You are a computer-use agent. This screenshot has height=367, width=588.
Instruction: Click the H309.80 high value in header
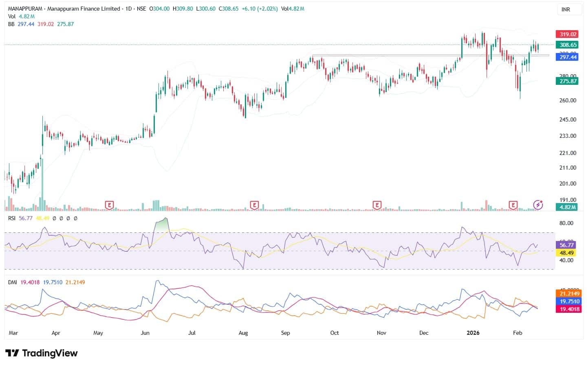click(x=183, y=9)
